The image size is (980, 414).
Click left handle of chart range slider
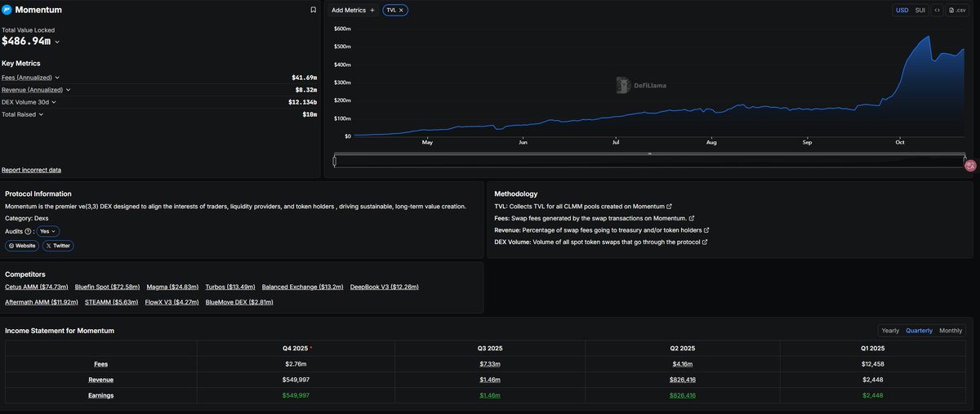[335, 160]
